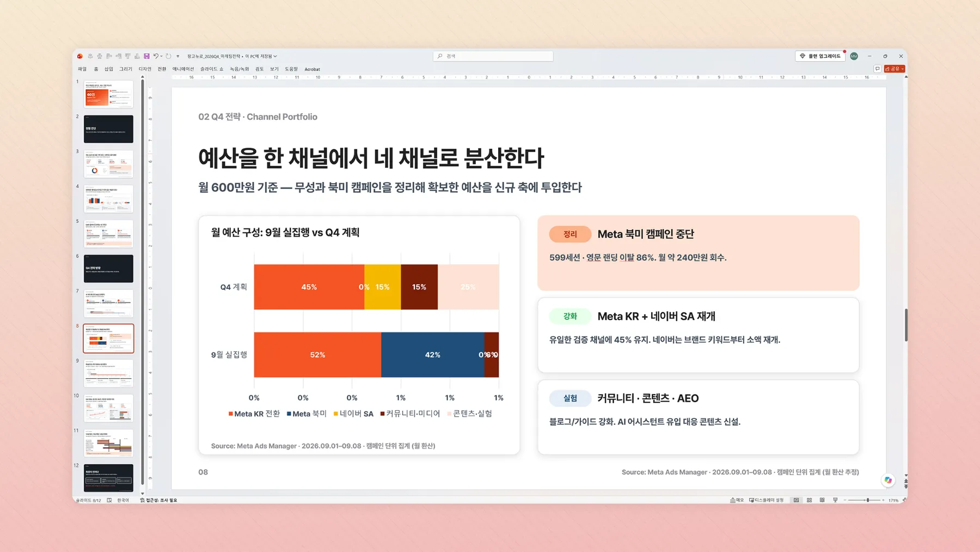
Task: Open the 공유 share dropdown button
Action: coord(895,69)
